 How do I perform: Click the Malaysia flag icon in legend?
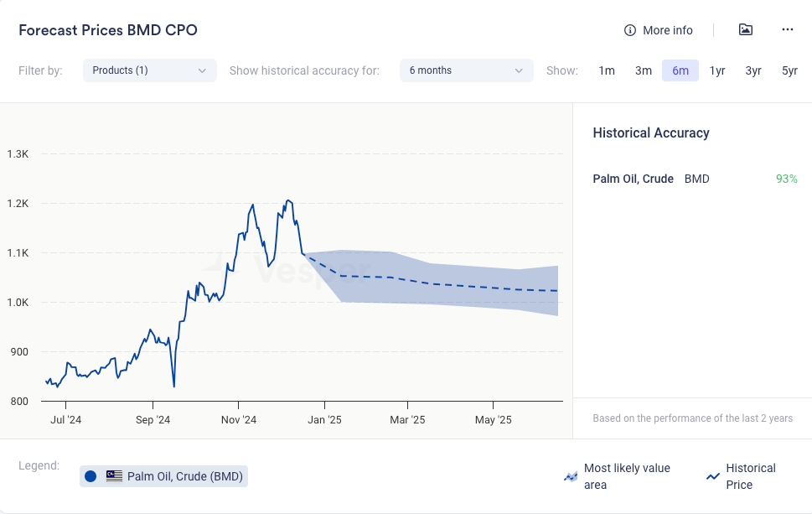point(114,476)
